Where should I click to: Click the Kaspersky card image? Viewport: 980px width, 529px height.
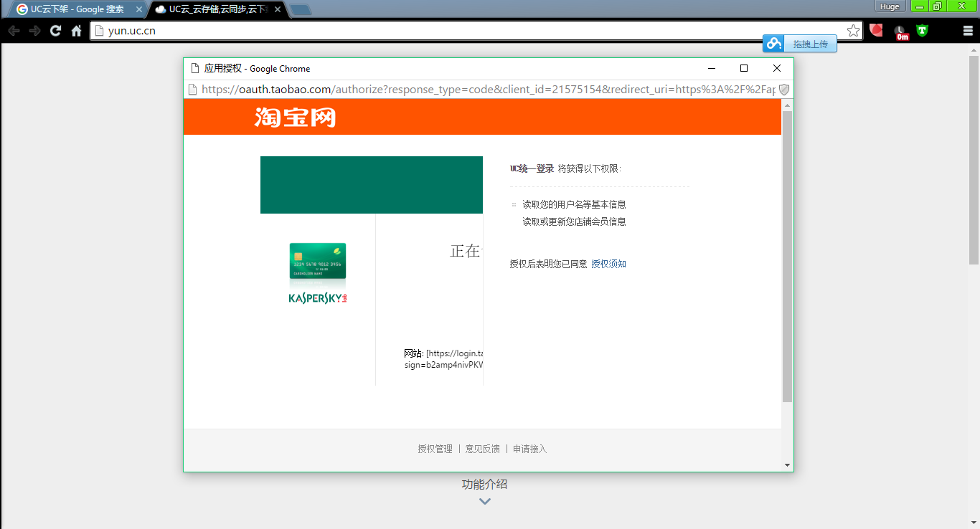pos(318,261)
